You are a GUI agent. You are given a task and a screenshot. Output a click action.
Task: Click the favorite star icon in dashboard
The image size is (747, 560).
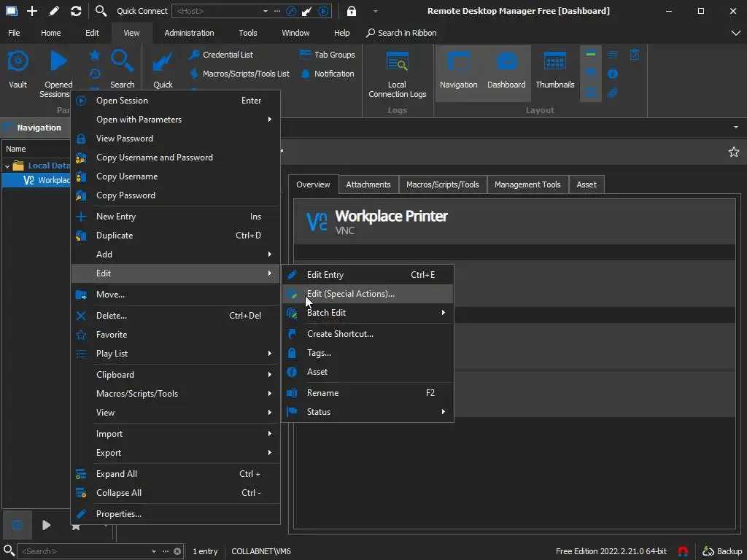pos(733,152)
